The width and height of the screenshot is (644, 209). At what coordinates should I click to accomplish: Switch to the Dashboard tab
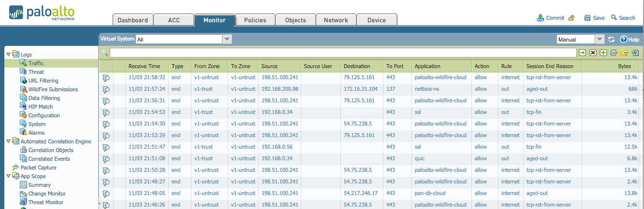point(133,20)
